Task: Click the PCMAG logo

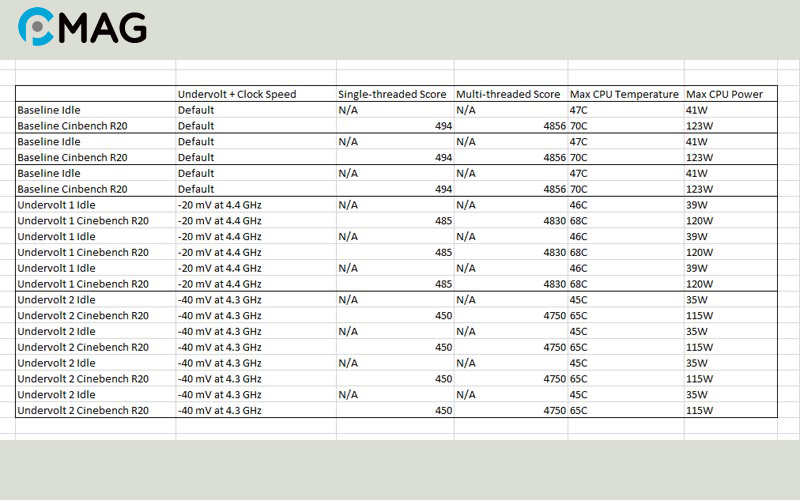Action: pyautogui.click(x=82, y=27)
